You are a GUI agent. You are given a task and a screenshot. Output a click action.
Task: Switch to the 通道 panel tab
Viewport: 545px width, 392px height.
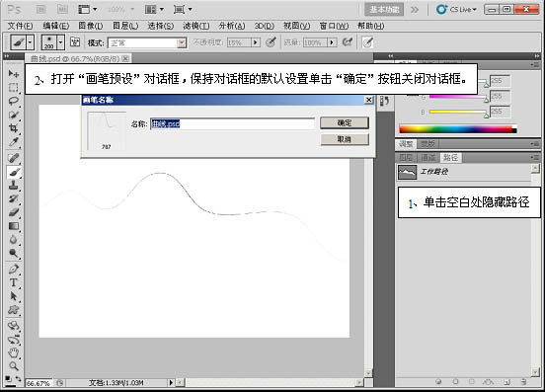tap(428, 157)
